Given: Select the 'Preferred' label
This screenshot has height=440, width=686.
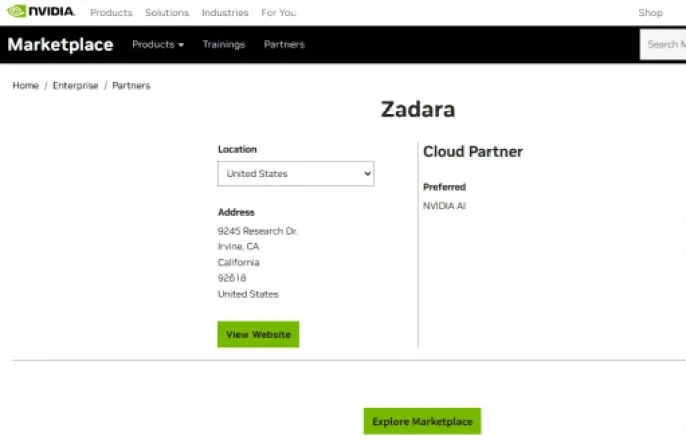Looking at the screenshot, I should 444,187.
